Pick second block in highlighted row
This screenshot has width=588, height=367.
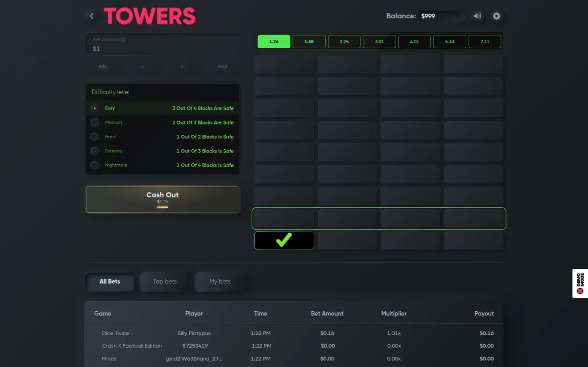point(347,219)
